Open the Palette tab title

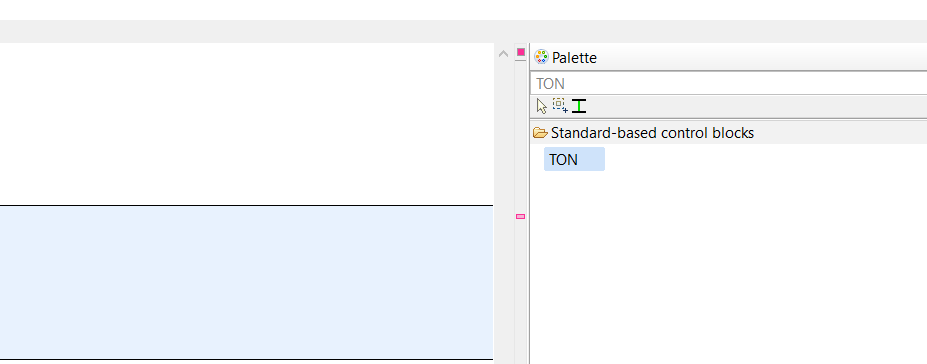click(574, 58)
